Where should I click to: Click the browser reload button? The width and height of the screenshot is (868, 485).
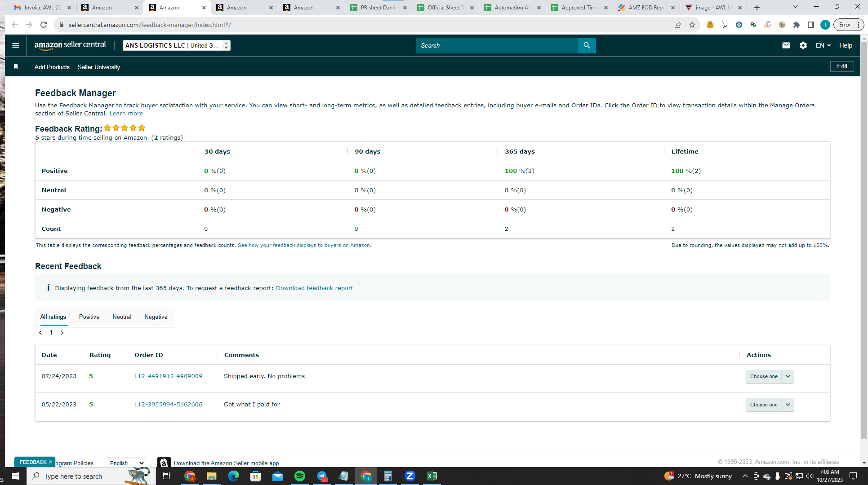tap(44, 25)
